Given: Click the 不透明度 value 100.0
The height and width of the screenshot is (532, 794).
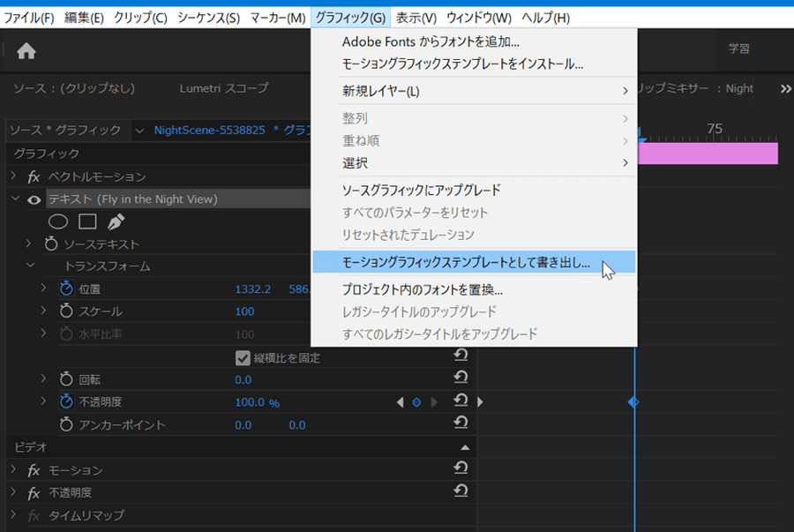Looking at the screenshot, I should [x=250, y=402].
